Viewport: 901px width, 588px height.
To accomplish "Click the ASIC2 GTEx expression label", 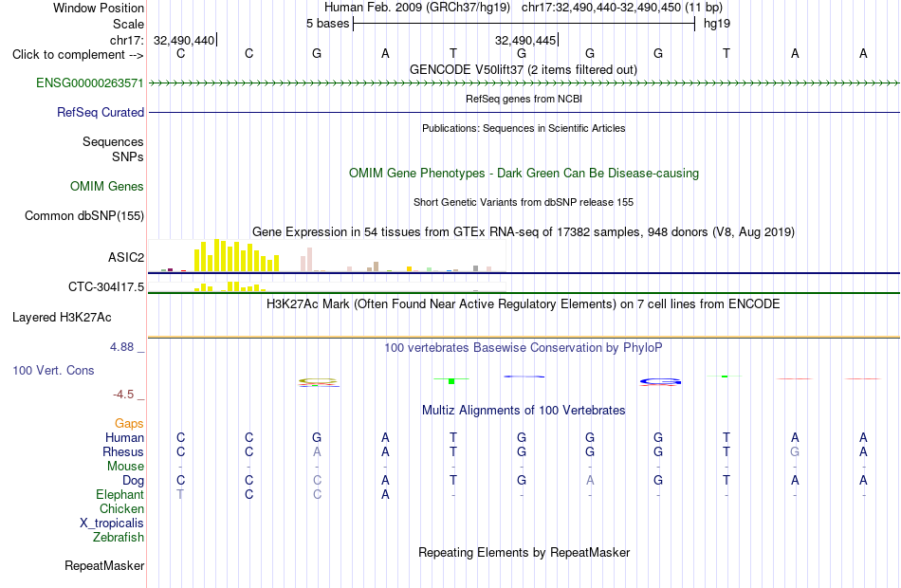I will click(126, 257).
